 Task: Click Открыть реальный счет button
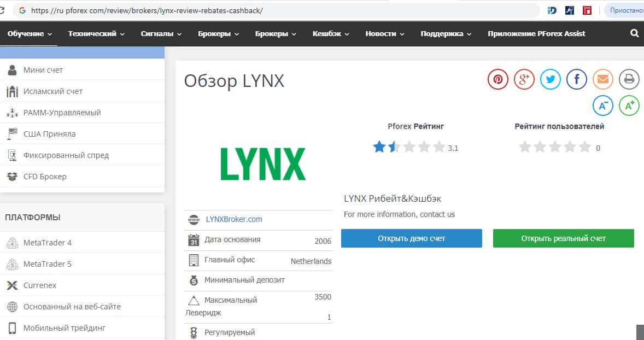(564, 238)
